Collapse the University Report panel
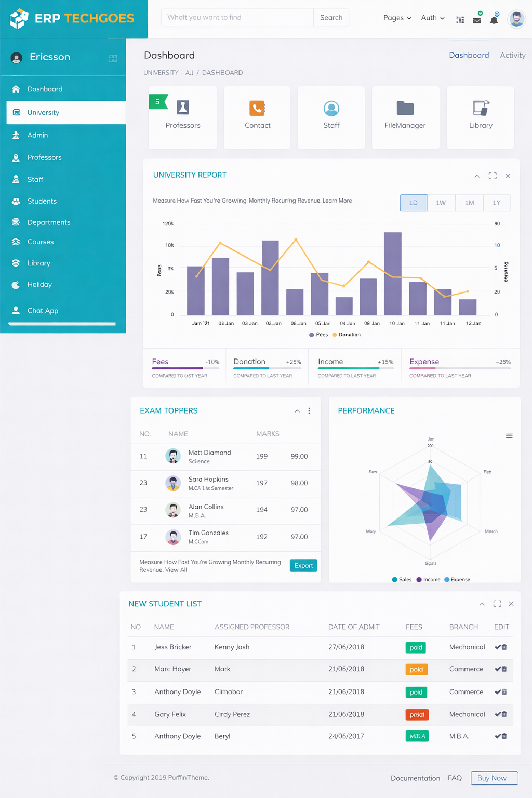Screen dimensions: 532x798 (x=476, y=176)
